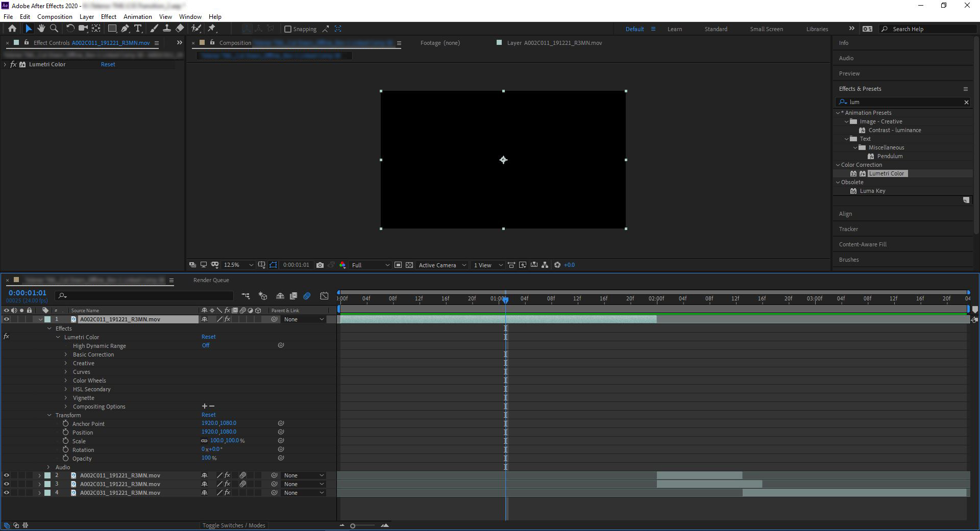Toggle High Dynamic Range off setting
This screenshot has height=531, width=980.
(x=206, y=345)
